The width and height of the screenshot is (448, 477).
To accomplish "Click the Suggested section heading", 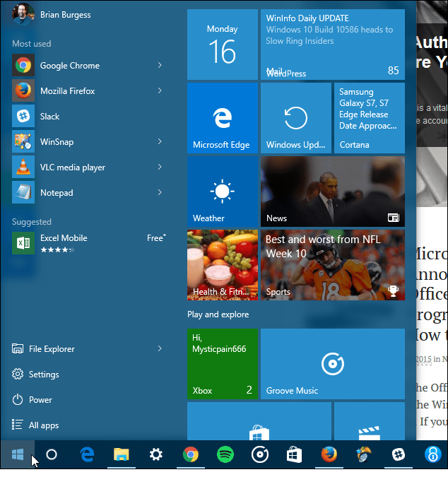I will [x=32, y=222].
